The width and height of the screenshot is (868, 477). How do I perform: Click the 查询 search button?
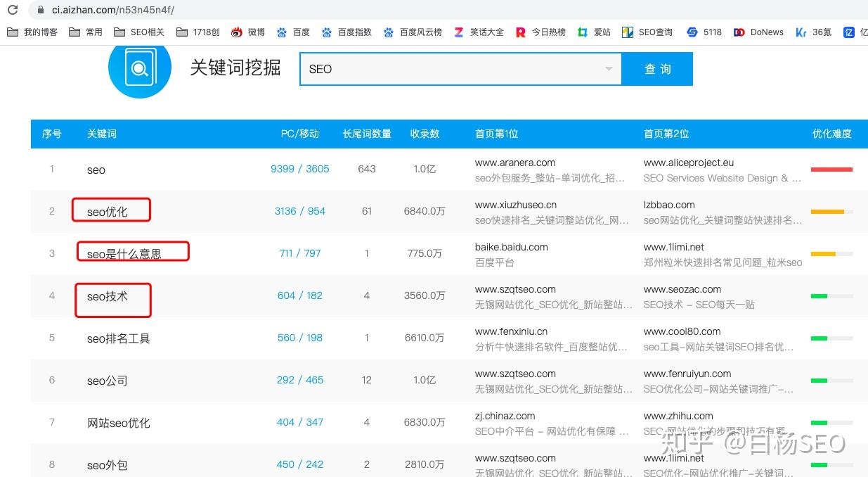click(656, 69)
